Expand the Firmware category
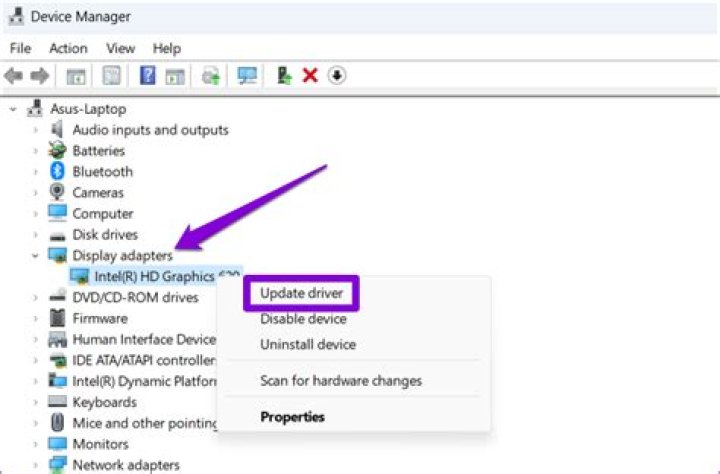 pos(35,318)
